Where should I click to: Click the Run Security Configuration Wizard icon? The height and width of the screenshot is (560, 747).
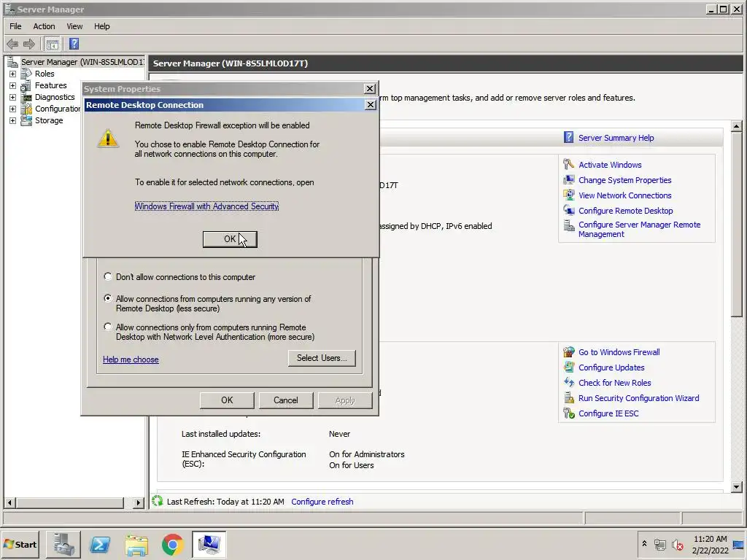(568, 397)
